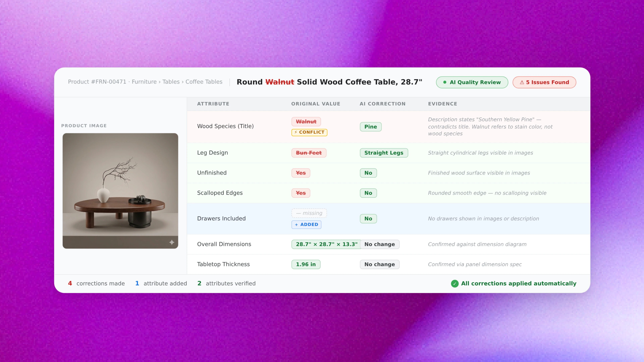Click the struck-through Walnut original value

pos(306,121)
